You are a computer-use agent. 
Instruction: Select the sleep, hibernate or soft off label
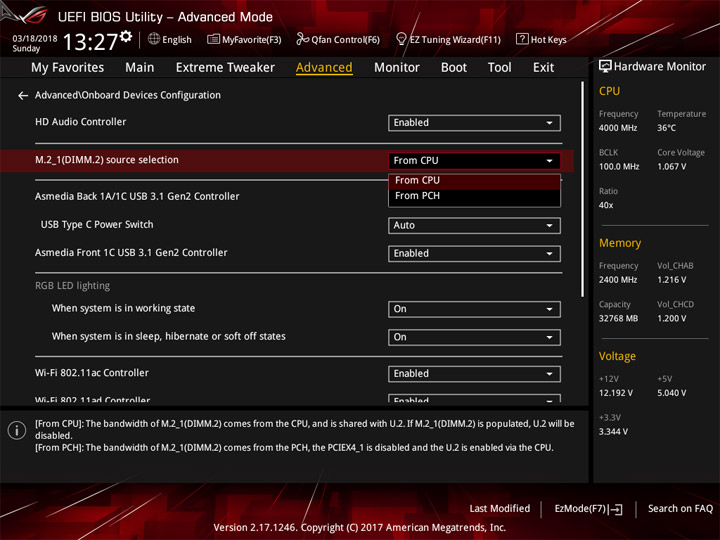pyautogui.click(x=169, y=337)
